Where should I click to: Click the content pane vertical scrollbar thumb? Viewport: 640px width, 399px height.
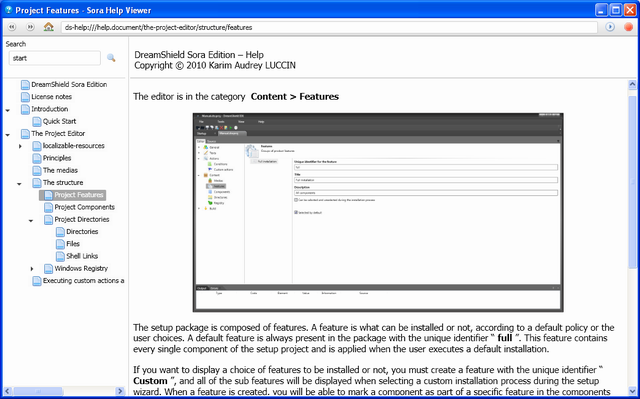point(632,182)
